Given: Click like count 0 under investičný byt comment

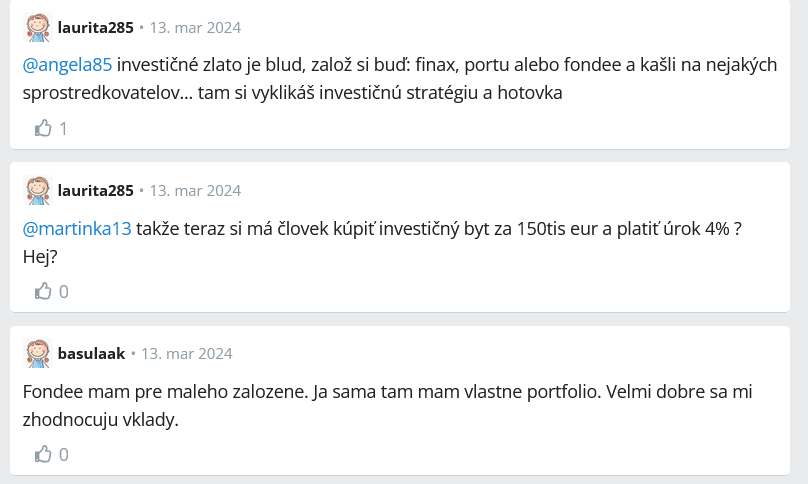Looking at the screenshot, I should point(63,292).
